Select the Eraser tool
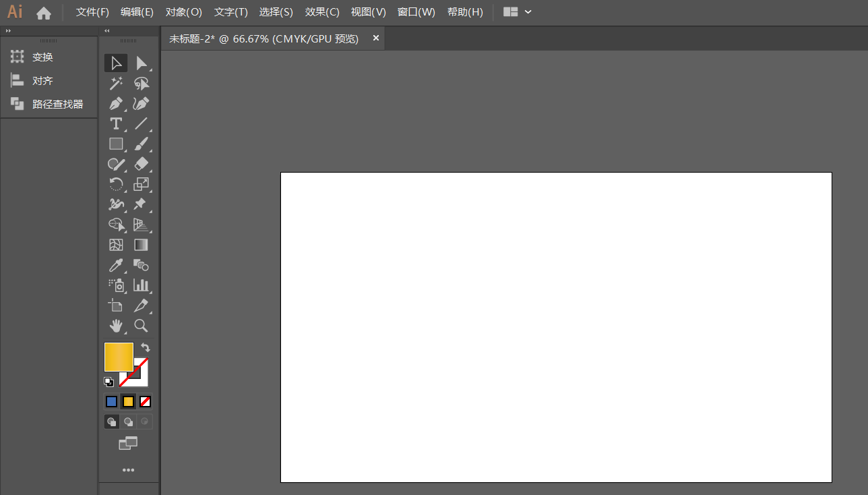This screenshot has height=495, width=868. pos(141,164)
